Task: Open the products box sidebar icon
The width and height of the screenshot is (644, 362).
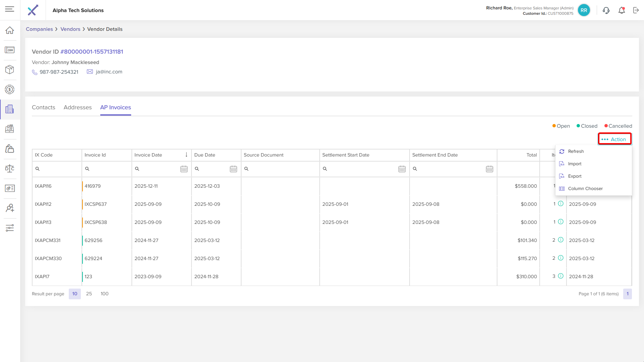Action: (x=10, y=69)
